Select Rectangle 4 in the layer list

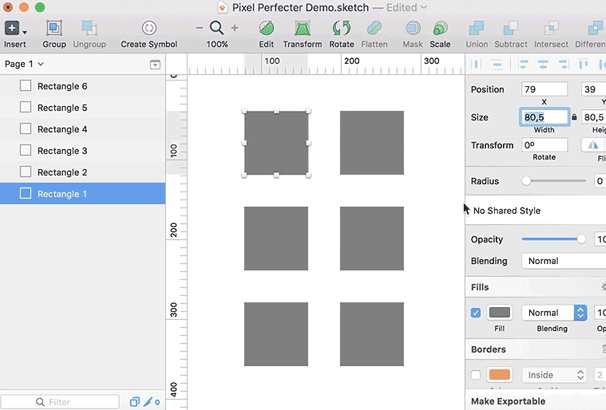click(62, 129)
